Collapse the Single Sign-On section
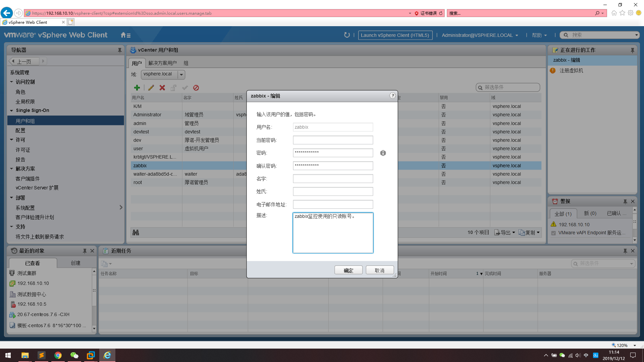This screenshot has height=362, width=644. (11, 110)
